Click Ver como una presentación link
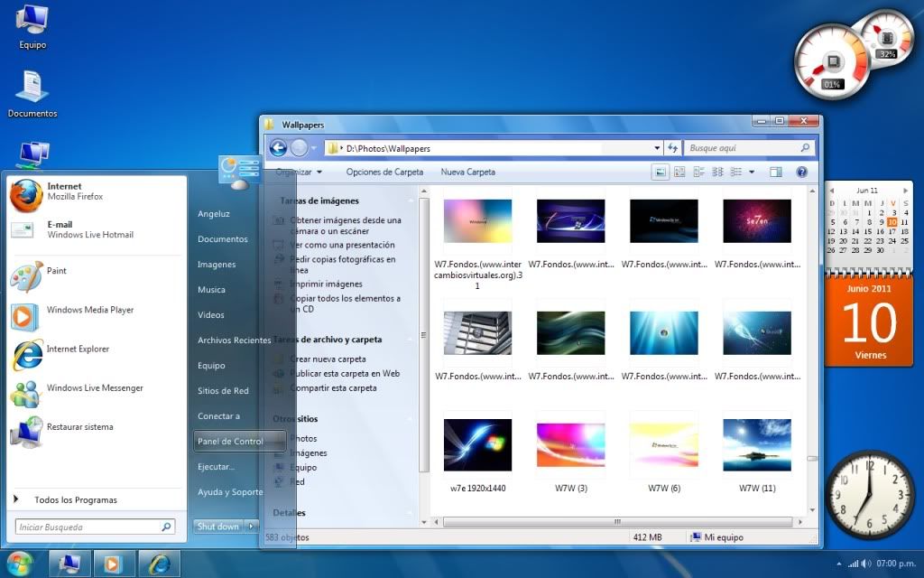924x578 pixels. click(342, 245)
